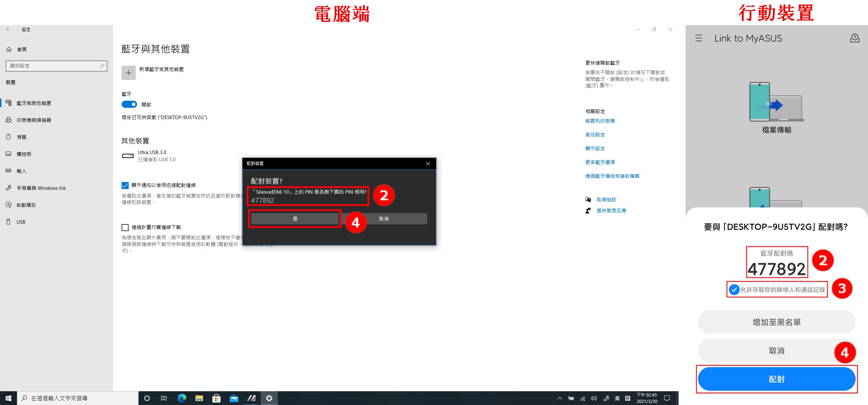Click 取消 in the 配對裝置 dialog
Viewport: 868px width, 405px height.
pos(384,219)
